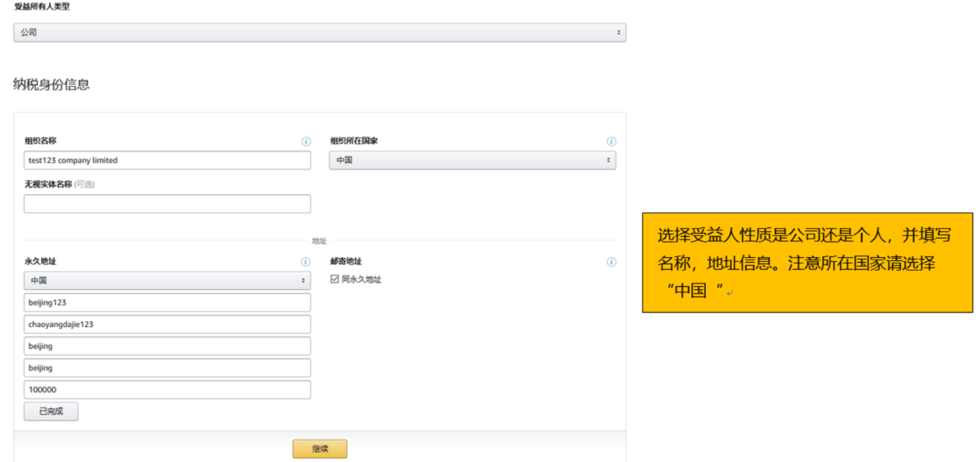Select the 纳税身份信息 heading text
Viewport: 980px width, 462px height.
click(51, 84)
